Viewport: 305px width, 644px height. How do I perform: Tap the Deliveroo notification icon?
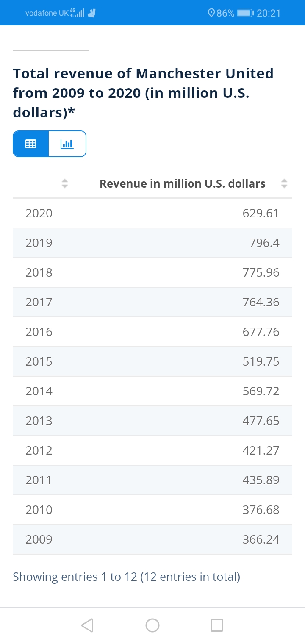click(x=91, y=13)
